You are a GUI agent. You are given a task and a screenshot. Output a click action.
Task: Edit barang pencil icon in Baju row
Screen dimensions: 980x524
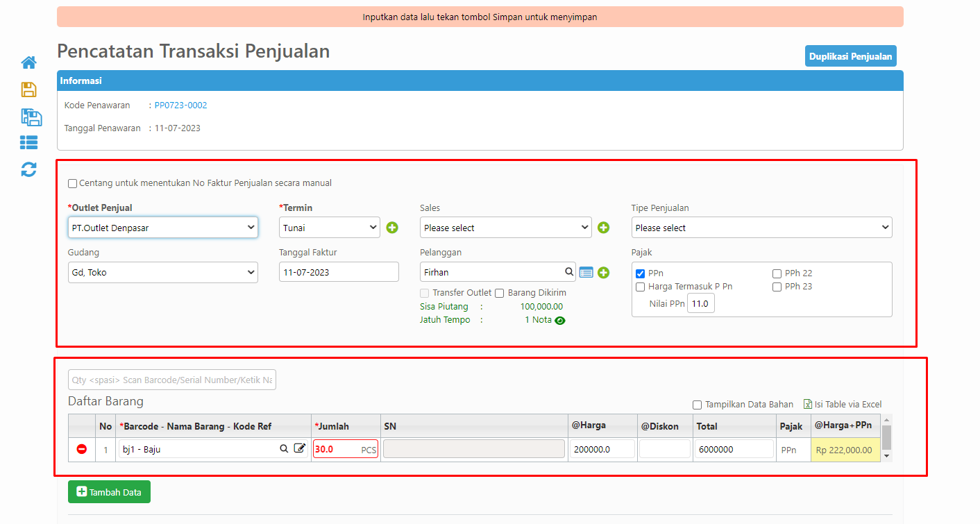pyautogui.click(x=300, y=449)
